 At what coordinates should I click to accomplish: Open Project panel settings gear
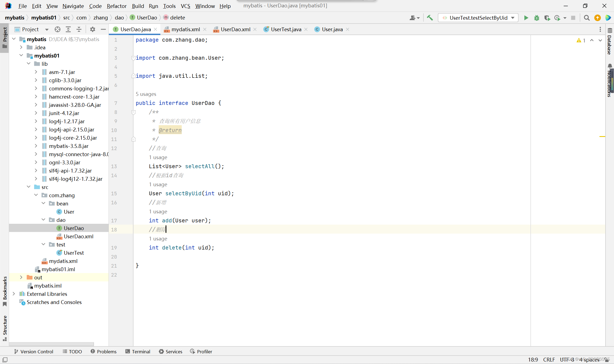pos(93,29)
